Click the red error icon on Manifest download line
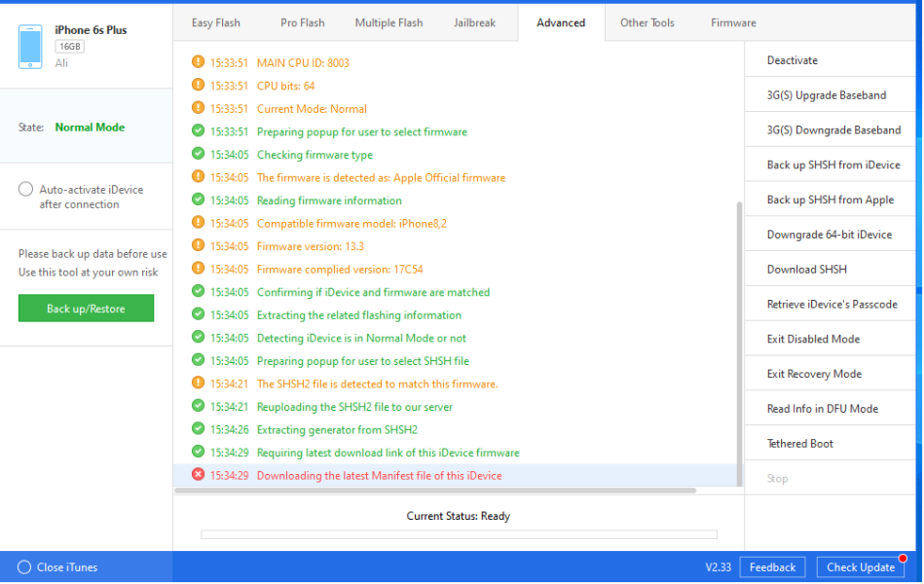The width and height of the screenshot is (924, 584). click(199, 475)
